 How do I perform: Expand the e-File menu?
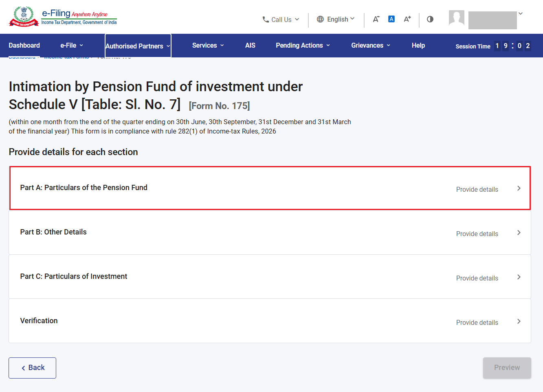[72, 45]
